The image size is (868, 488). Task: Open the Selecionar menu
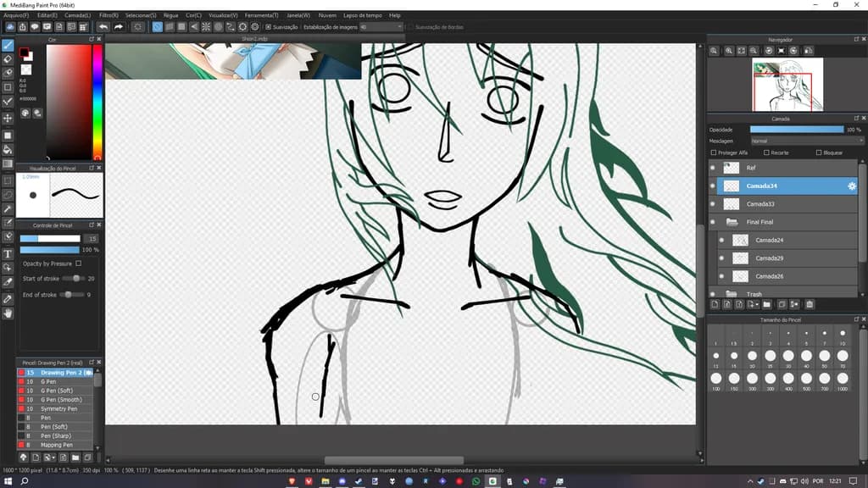141,15
